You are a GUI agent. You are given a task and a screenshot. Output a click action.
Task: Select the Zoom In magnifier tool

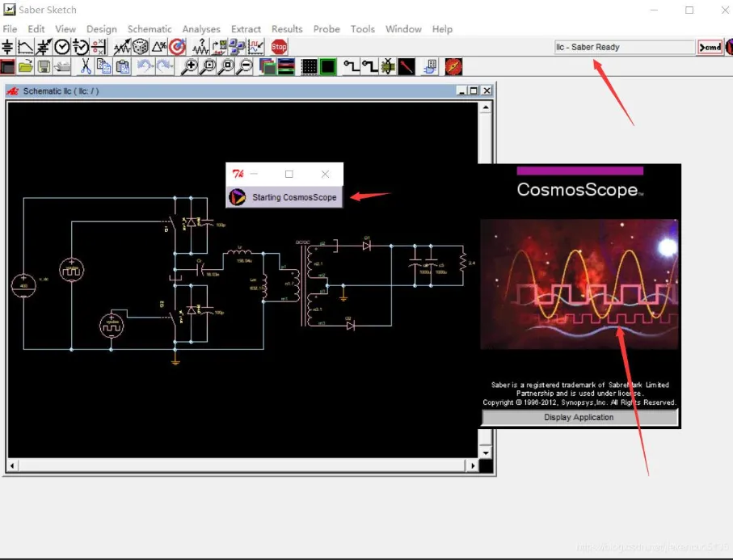(192, 67)
